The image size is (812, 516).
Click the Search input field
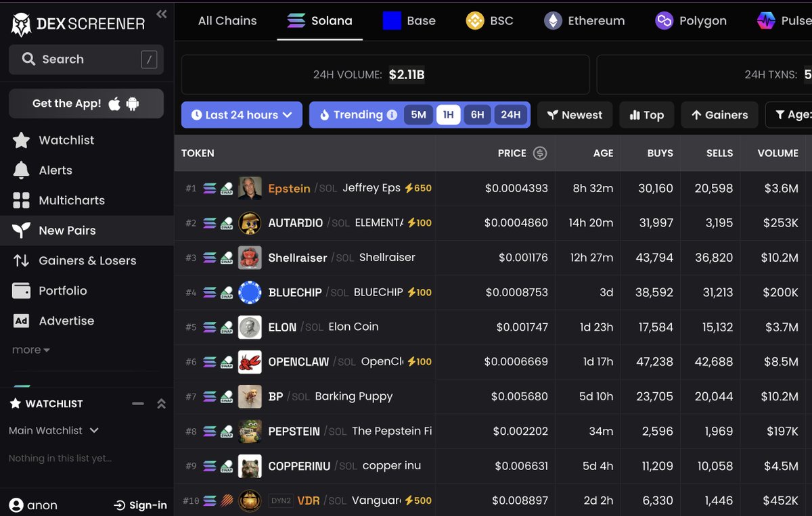tap(86, 60)
